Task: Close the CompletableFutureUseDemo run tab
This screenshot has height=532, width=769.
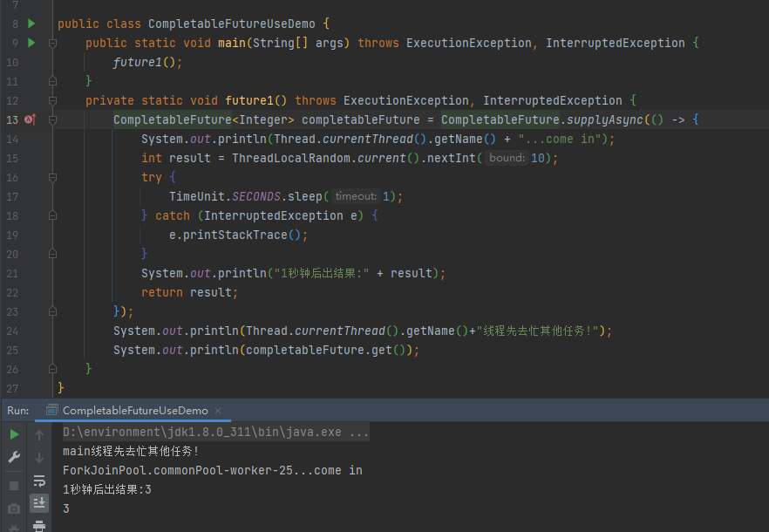Action: [218, 410]
